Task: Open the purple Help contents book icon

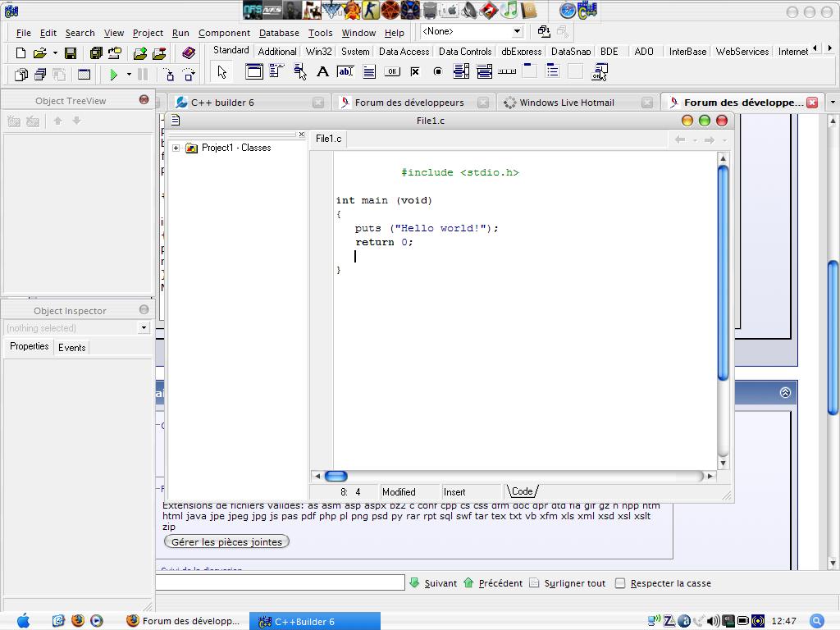Action: 188,53
